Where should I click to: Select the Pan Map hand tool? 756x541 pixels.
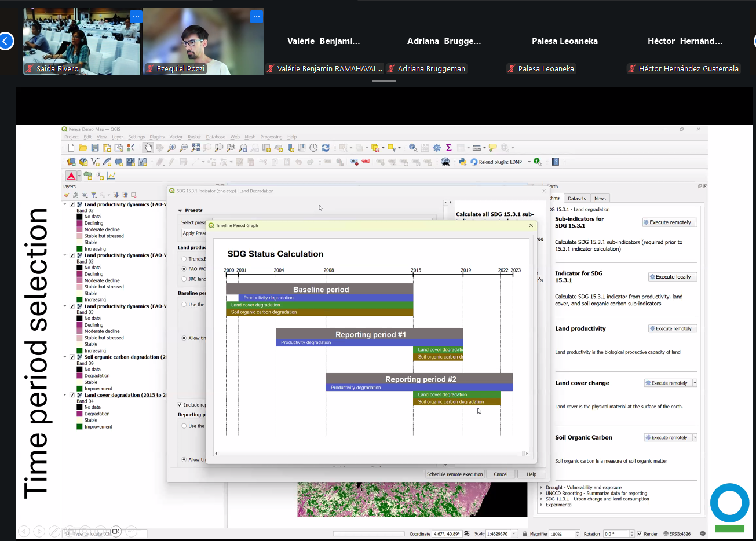pyautogui.click(x=148, y=148)
